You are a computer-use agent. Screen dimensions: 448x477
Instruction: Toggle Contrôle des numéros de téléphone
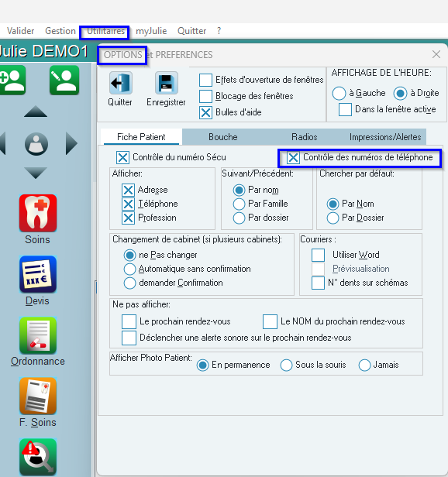tap(293, 158)
